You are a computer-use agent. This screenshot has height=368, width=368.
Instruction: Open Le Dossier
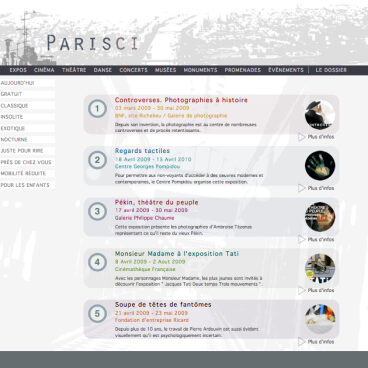point(331,70)
